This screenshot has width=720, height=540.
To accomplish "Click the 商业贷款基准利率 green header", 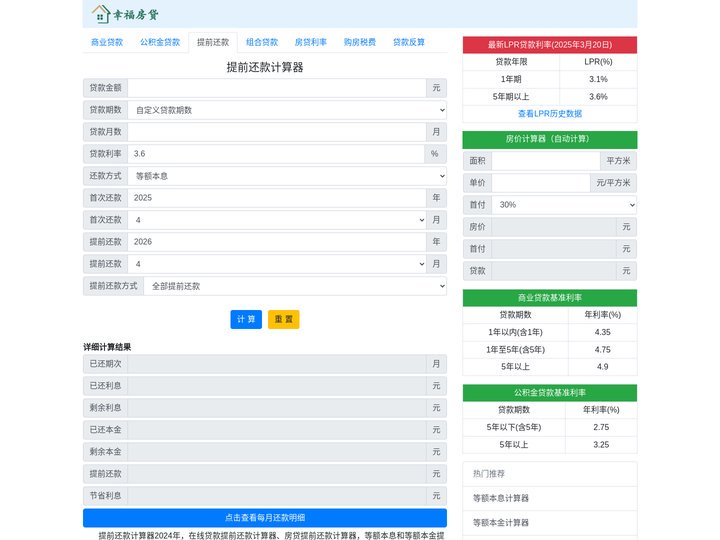I will (x=550, y=298).
